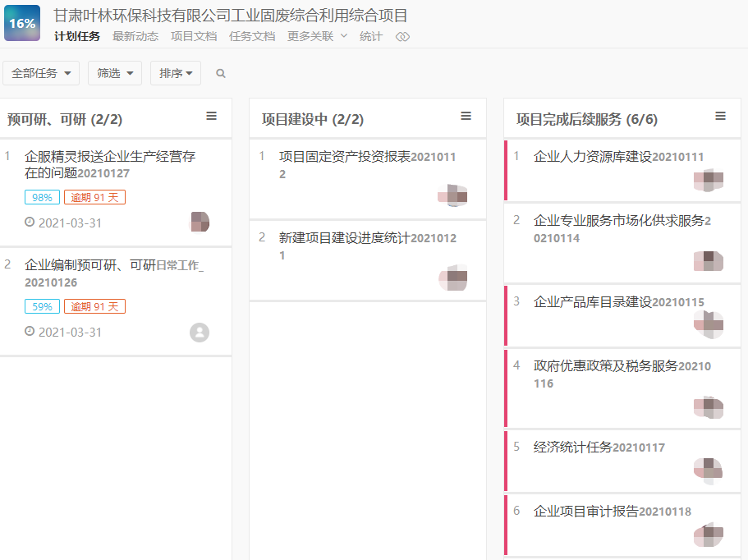
Task: Expand the 更多关联 menu
Action: 317,36
